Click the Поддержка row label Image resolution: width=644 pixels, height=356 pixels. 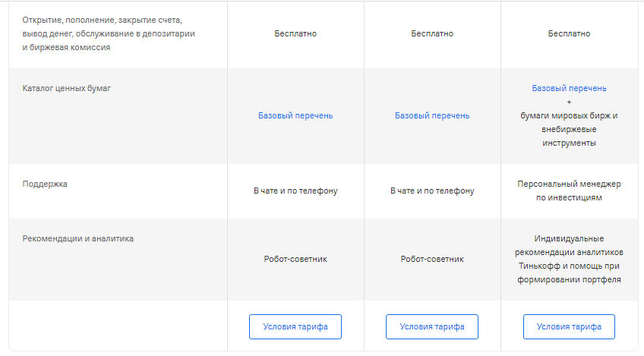(45, 184)
